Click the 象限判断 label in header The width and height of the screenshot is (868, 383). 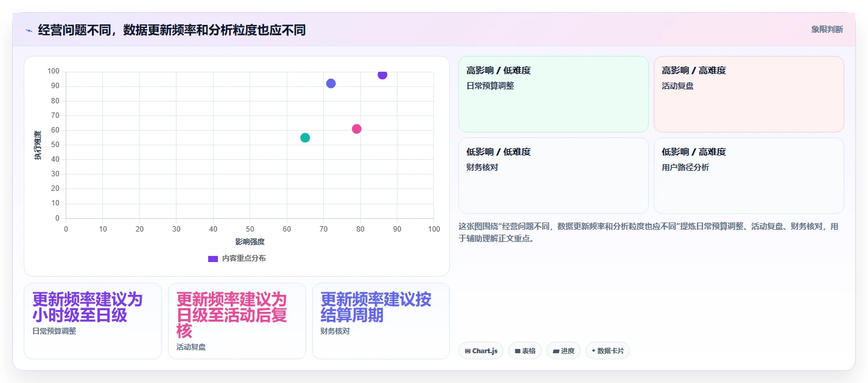(x=827, y=29)
